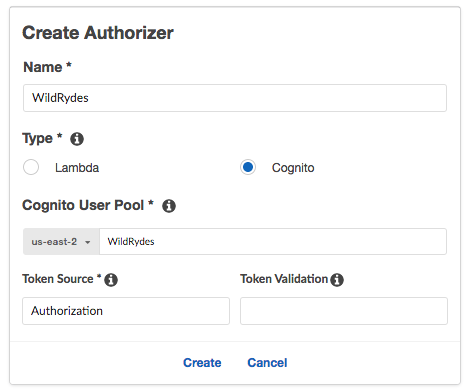Click the info icon beside Type

coord(77,139)
